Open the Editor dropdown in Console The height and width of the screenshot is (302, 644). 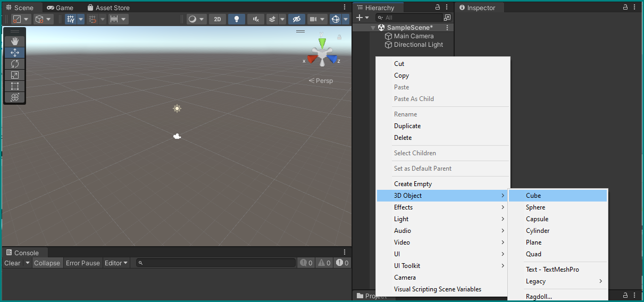[116, 263]
